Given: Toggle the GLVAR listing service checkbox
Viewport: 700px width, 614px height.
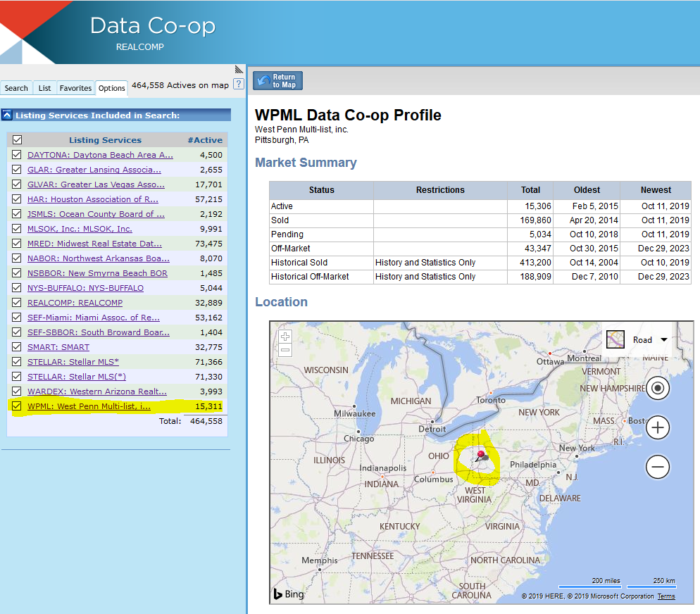Looking at the screenshot, I should pyautogui.click(x=16, y=184).
